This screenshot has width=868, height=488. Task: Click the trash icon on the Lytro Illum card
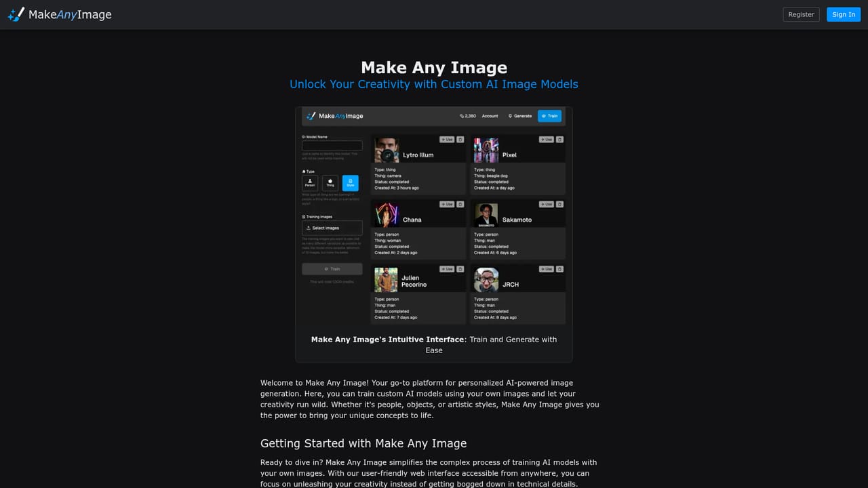460,140
